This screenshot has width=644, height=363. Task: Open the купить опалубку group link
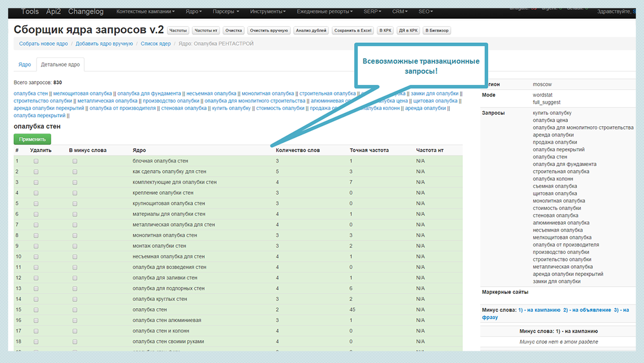231,108
